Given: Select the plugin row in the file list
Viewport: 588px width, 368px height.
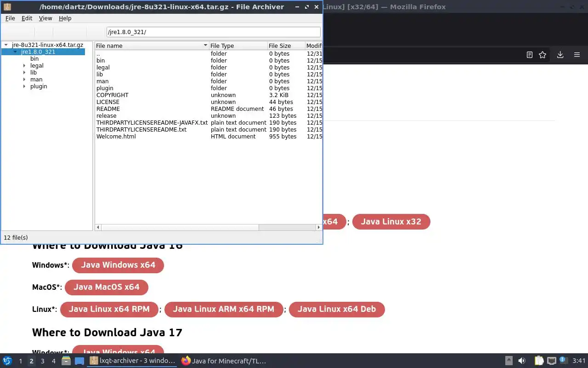Looking at the screenshot, I should [x=209, y=88].
